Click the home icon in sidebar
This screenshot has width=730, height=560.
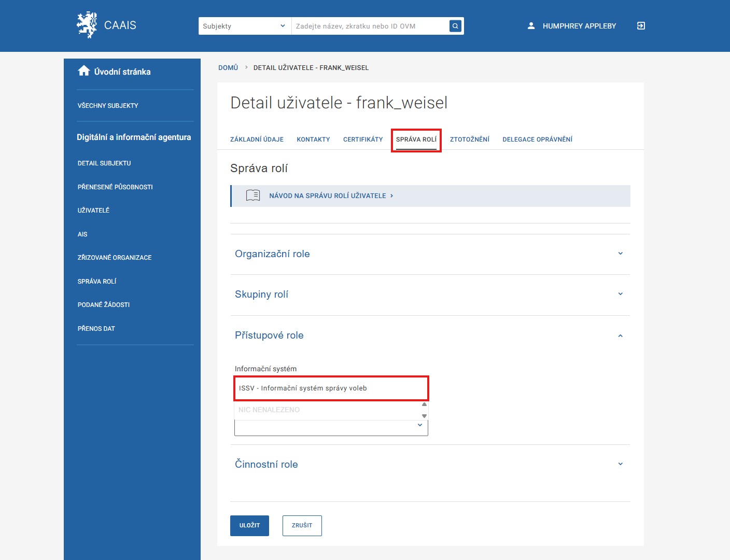click(x=84, y=71)
